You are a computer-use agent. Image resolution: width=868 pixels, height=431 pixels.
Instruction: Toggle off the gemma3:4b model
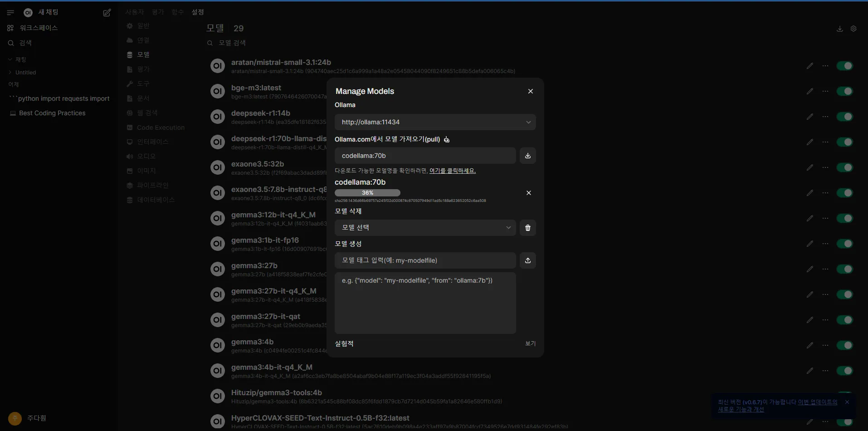pos(844,345)
